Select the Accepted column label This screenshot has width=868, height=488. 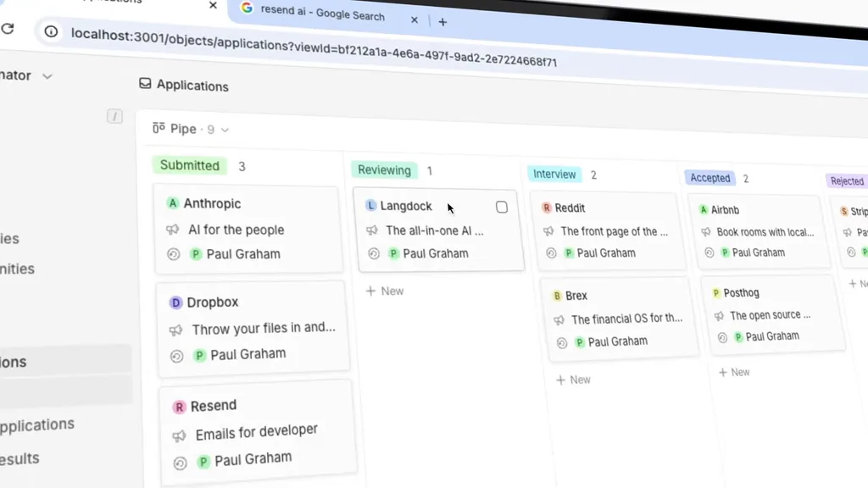[709, 178]
